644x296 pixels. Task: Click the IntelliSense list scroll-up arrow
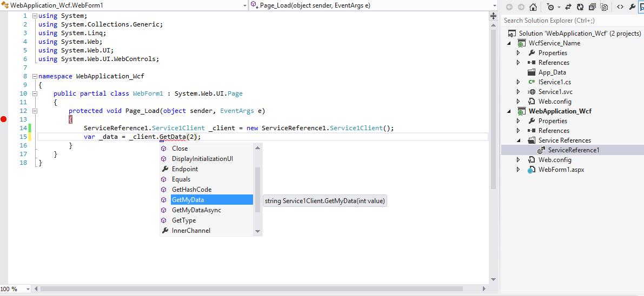tap(258, 148)
